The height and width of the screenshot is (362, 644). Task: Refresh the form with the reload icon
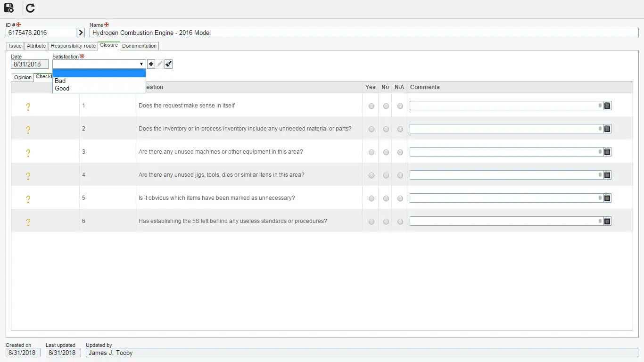[30, 8]
